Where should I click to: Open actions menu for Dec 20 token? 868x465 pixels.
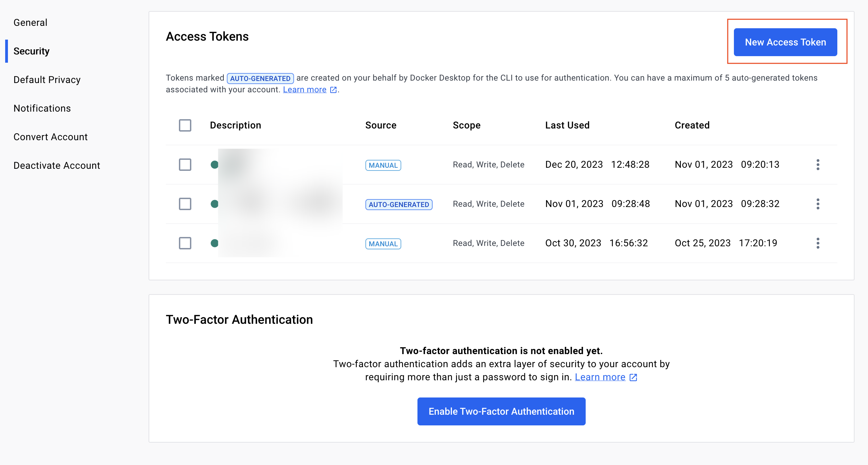click(x=818, y=165)
